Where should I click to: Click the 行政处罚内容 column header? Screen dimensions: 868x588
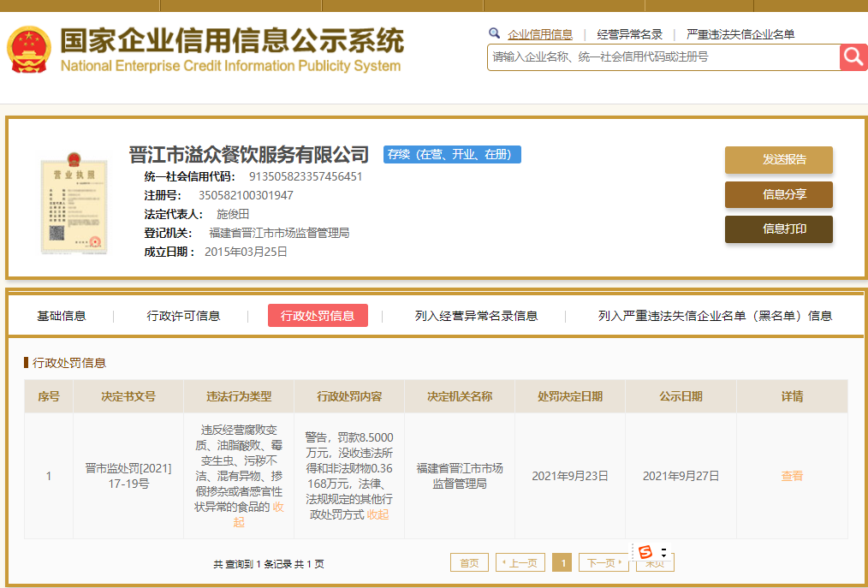349,396
